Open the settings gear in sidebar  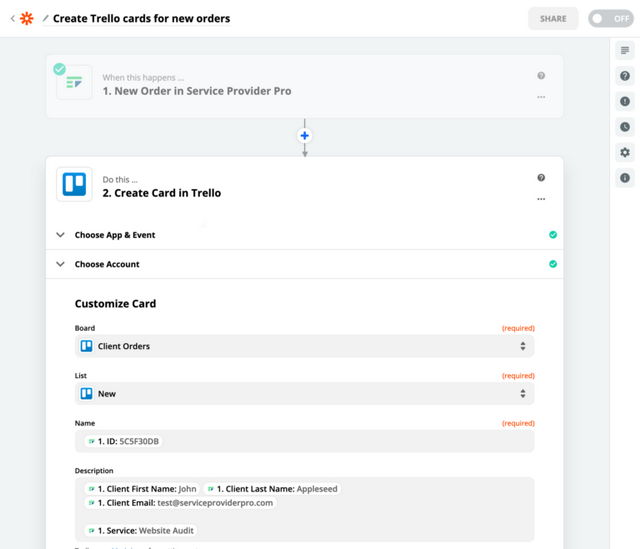[625, 153]
